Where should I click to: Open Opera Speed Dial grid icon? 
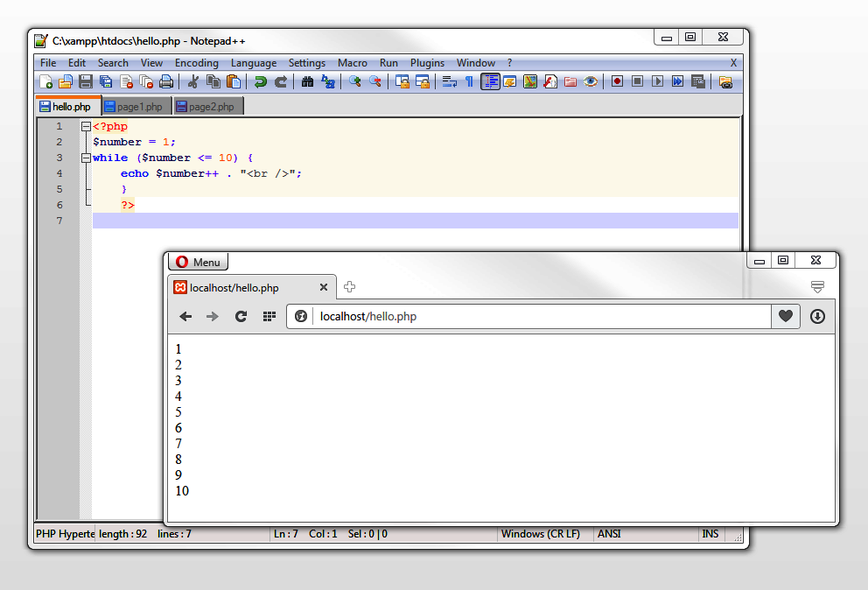pyautogui.click(x=269, y=317)
